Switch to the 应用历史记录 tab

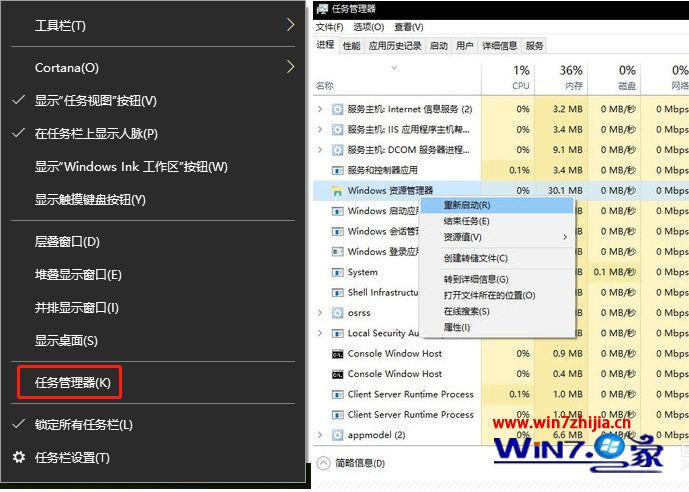pos(395,46)
